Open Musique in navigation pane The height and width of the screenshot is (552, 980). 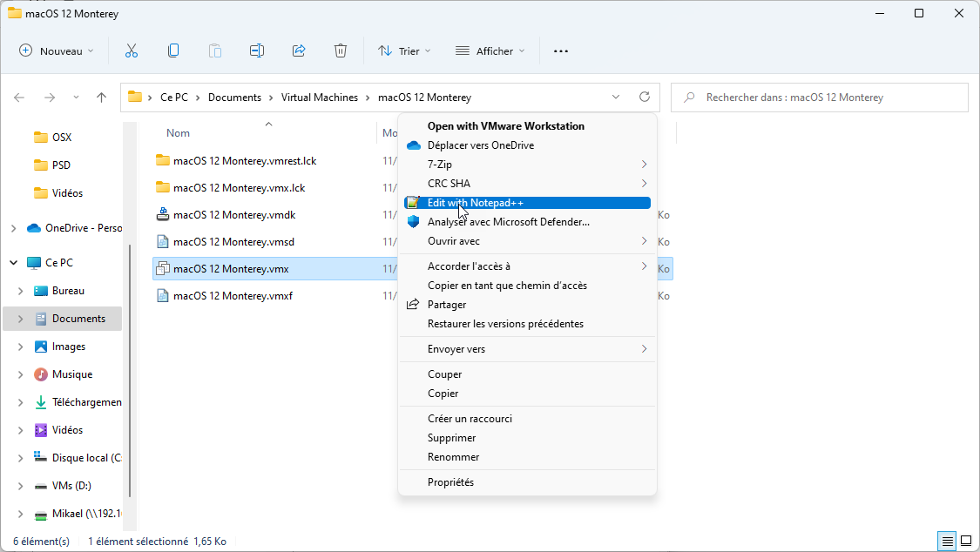tap(63, 374)
